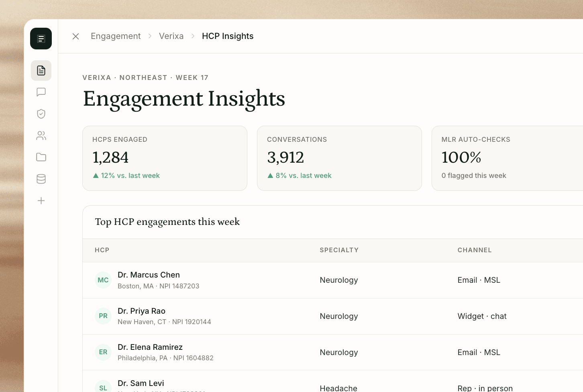Click 'Email · MSL' in Elena Ramirez row
Viewport: 583px width, 392px height.
point(479,352)
